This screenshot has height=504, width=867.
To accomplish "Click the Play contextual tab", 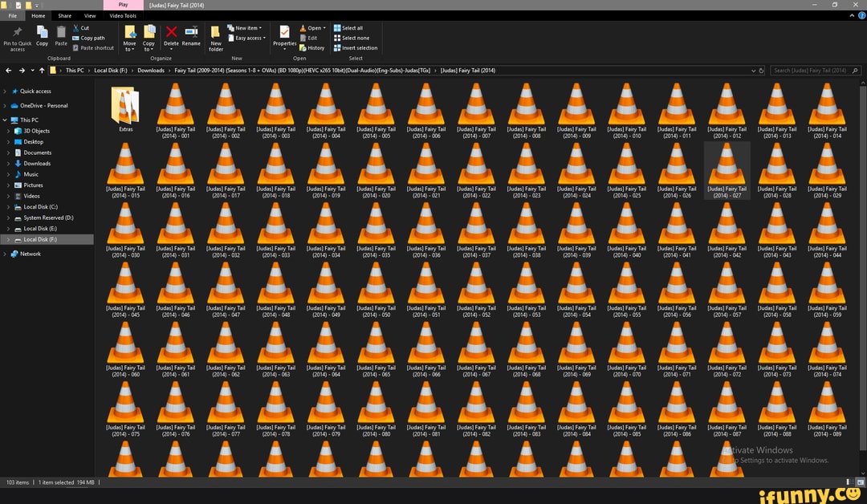I will click(123, 5).
